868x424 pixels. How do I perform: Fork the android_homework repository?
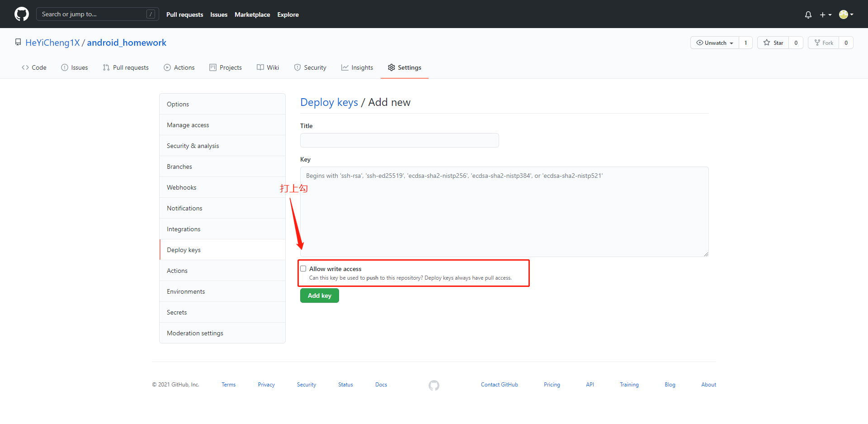pos(824,43)
